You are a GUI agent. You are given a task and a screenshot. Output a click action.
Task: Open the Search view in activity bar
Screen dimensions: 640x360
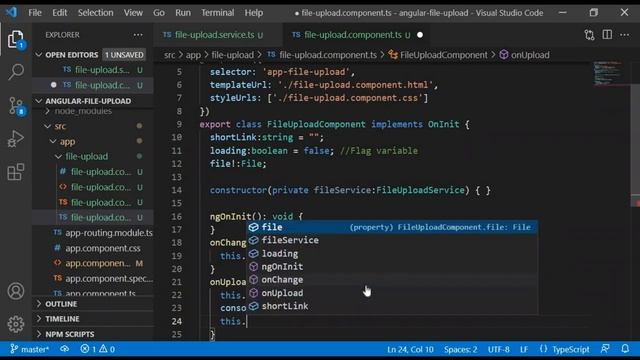pos(16,72)
